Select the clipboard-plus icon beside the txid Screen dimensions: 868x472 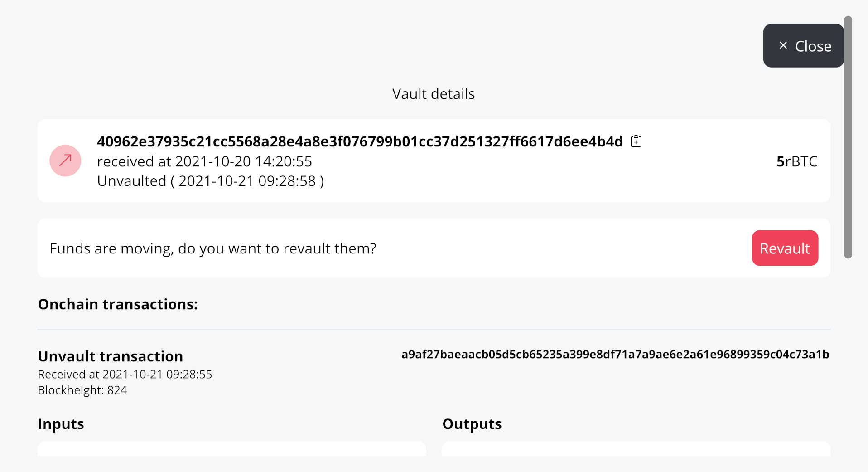click(x=636, y=141)
